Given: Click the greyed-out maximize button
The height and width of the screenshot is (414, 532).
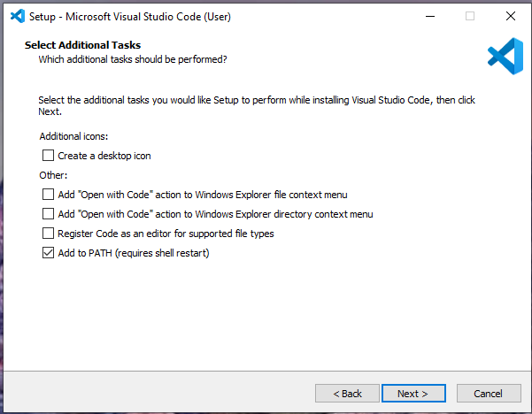Looking at the screenshot, I should pyautogui.click(x=470, y=16).
